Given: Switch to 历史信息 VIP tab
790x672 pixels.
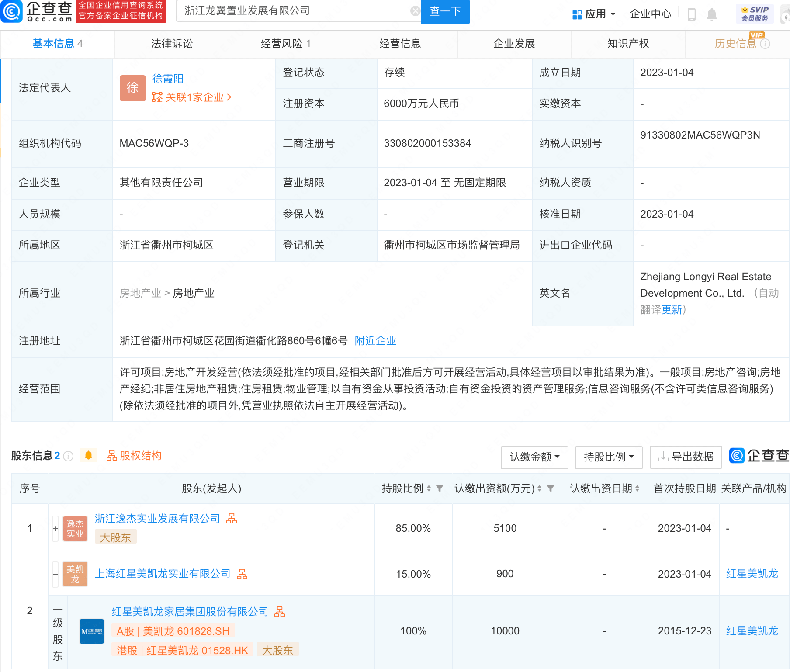Looking at the screenshot, I should coord(736,44).
